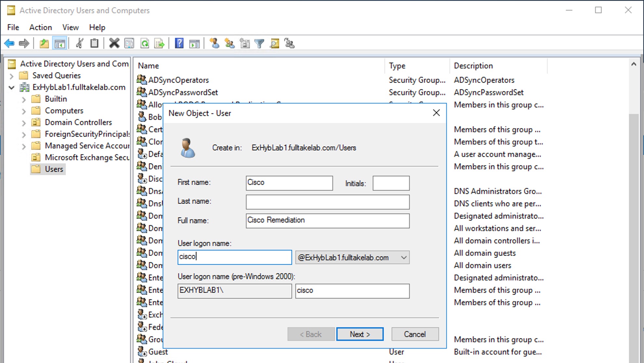This screenshot has height=363, width=644.
Task: Click inside the Last name field
Action: 328,202
